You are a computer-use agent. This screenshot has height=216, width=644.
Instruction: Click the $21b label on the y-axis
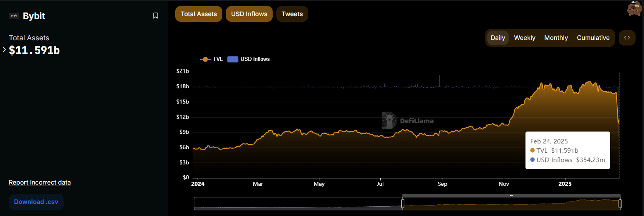tap(182, 71)
